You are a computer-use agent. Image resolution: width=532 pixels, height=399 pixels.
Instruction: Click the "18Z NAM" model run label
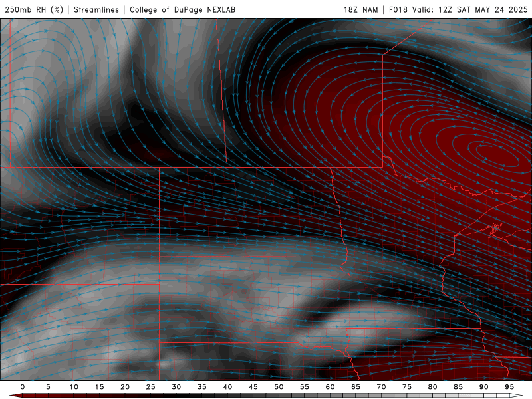(x=360, y=9)
